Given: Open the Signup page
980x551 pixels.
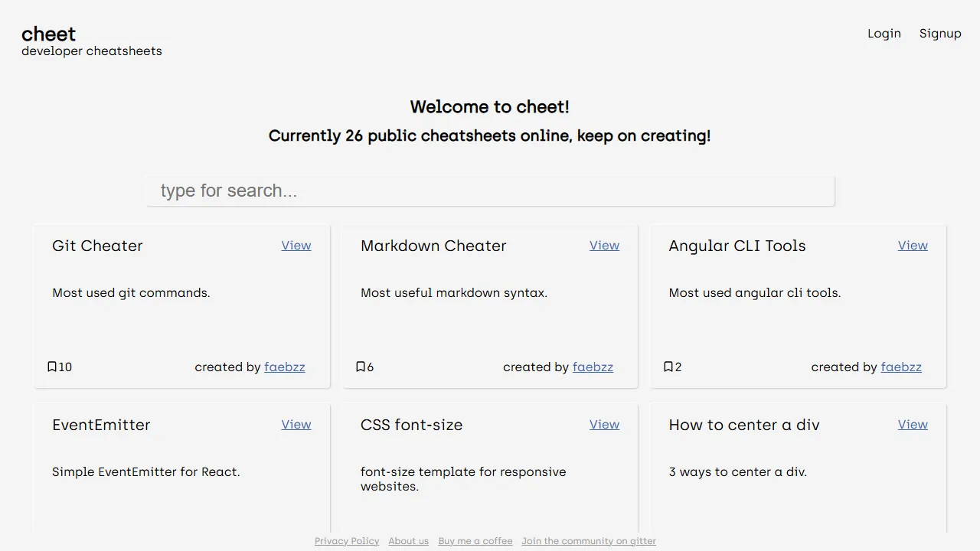Looking at the screenshot, I should tap(940, 33).
